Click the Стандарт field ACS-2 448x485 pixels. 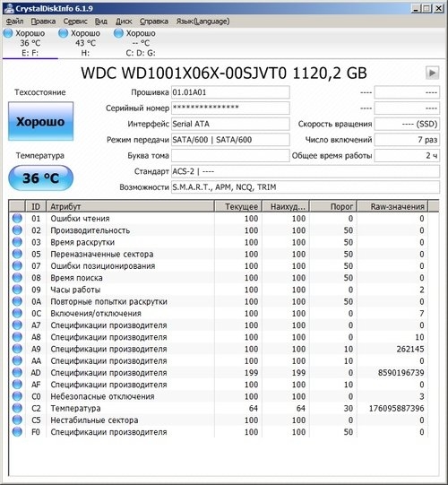click(306, 171)
